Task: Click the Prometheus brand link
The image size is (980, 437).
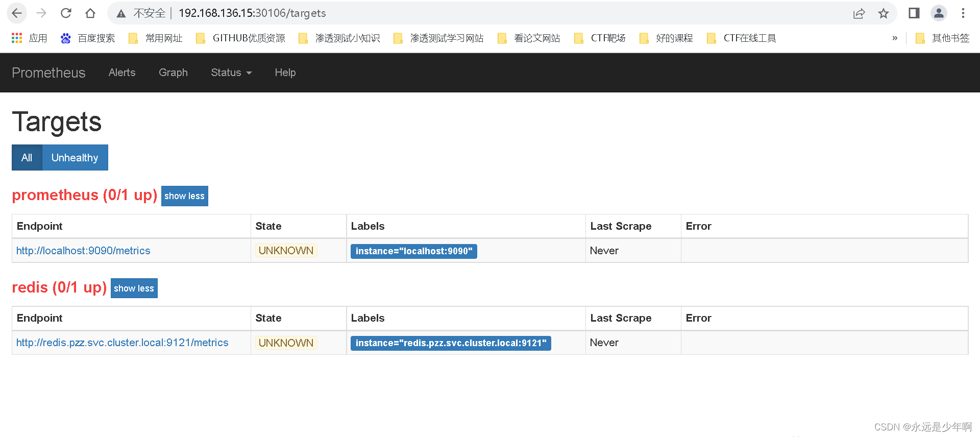Action: coord(48,72)
